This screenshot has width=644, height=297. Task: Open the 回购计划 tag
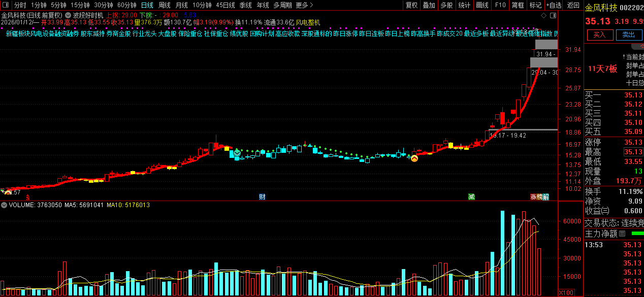coord(262,34)
